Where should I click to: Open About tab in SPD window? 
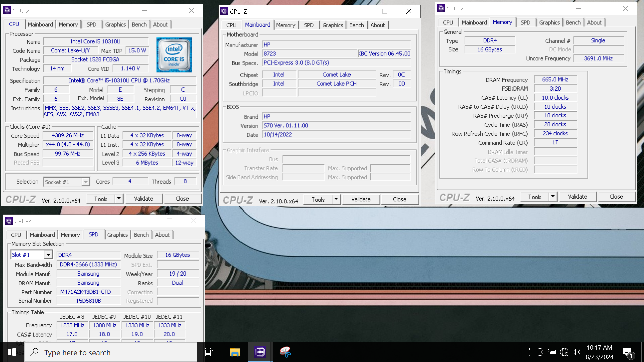click(x=162, y=235)
